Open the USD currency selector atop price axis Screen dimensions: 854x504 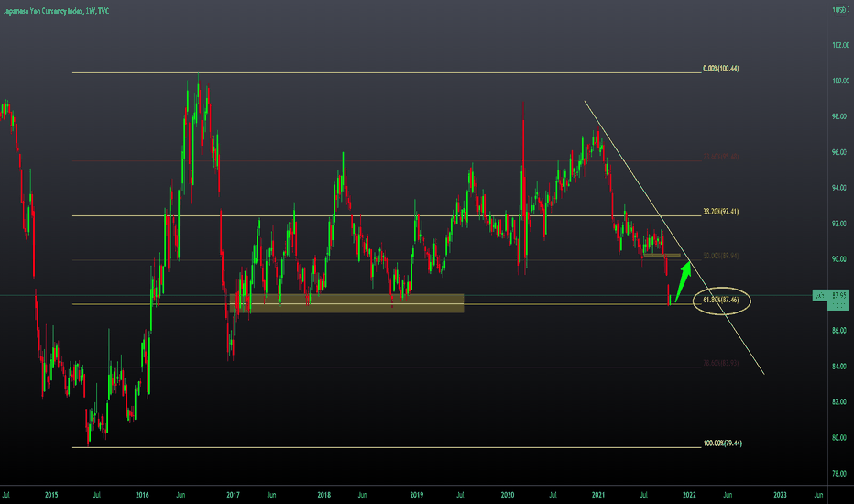coord(840,10)
